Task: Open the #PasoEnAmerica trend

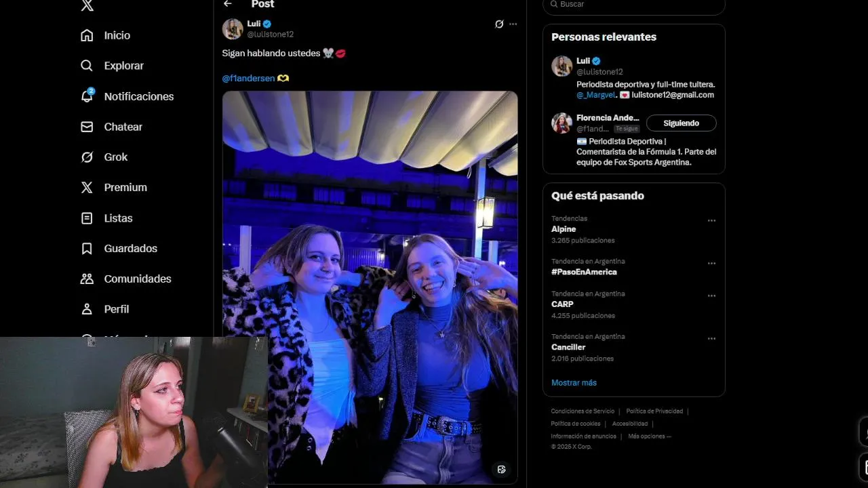Action: point(584,272)
